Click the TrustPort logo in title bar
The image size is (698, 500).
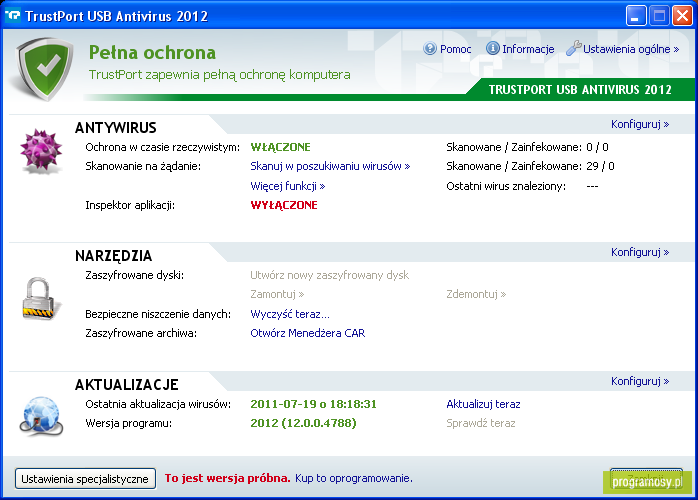pos(12,16)
